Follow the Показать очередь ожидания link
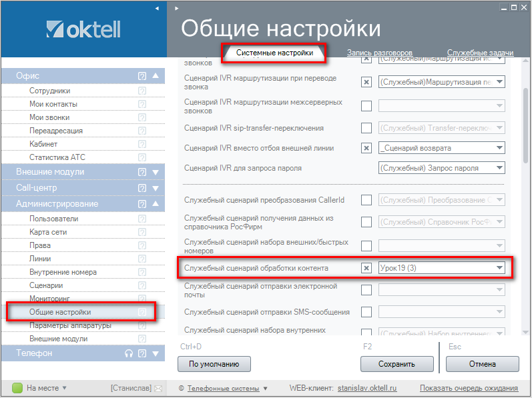 pos(469,388)
